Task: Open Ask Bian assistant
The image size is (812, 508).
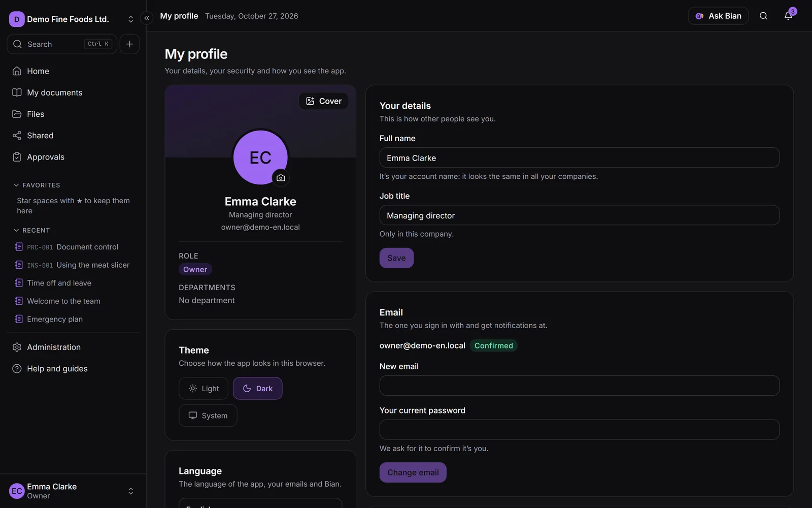Action: 718,16
